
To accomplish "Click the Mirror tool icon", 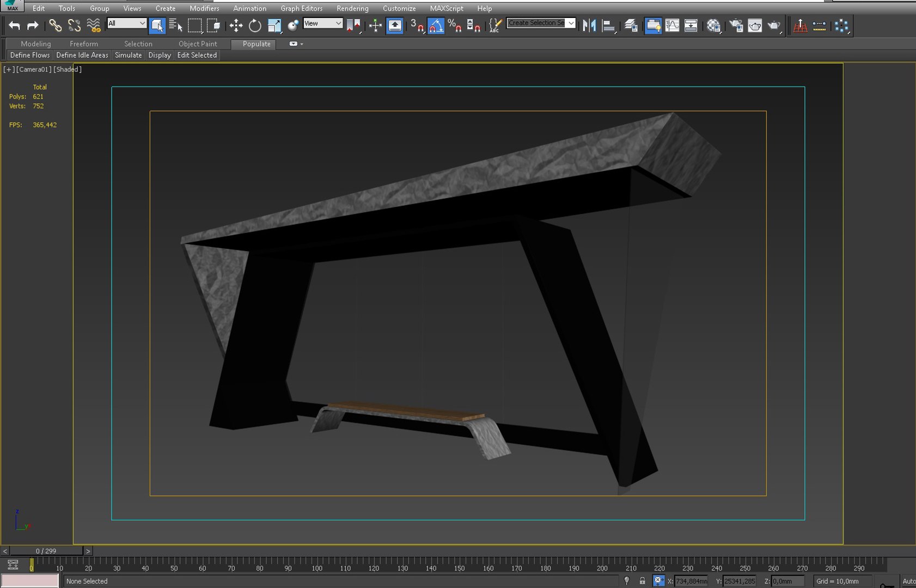I will tap(589, 26).
